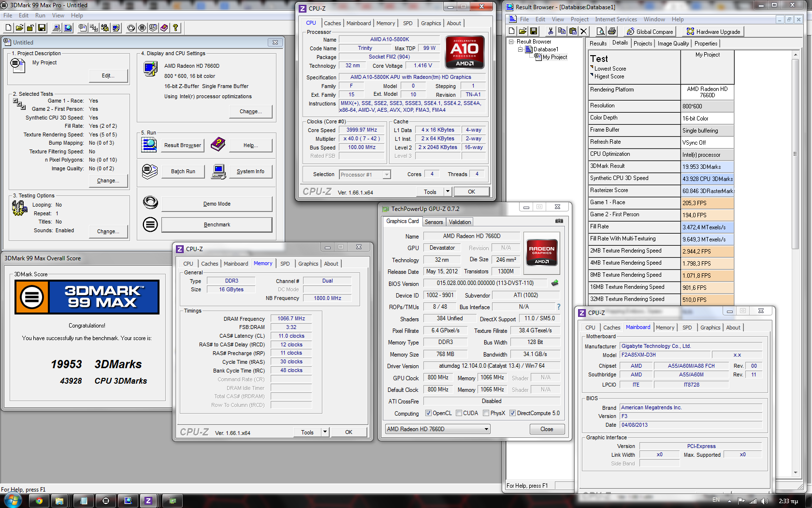Open Processor #1 selection dropdown in CPU-Z
The width and height of the screenshot is (812, 508).
(365, 175)
